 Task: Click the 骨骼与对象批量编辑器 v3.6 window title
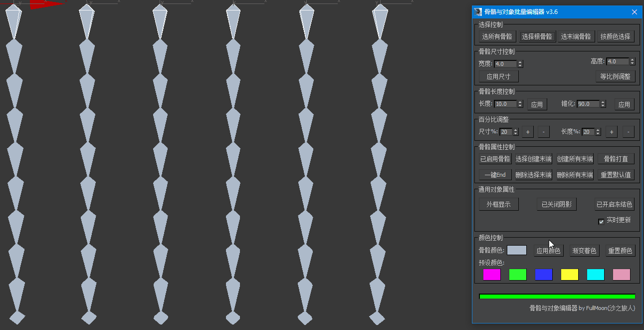pos(521,12)
